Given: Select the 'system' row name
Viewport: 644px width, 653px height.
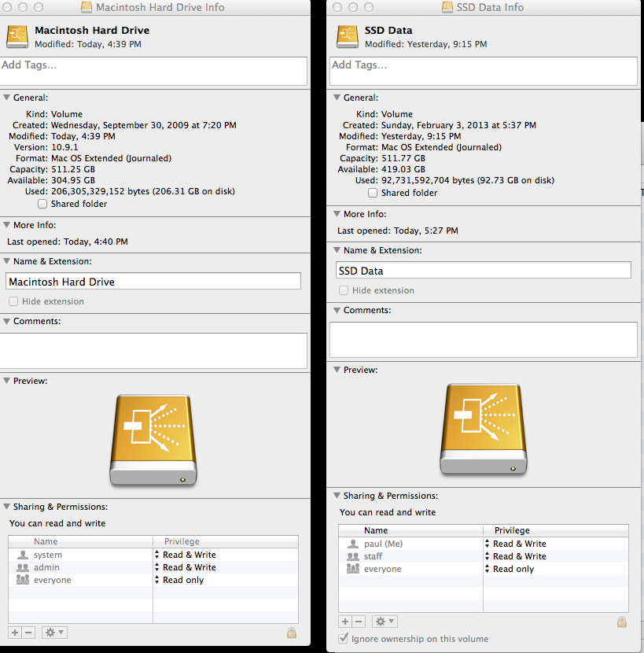Looking at the screenshot, I should click(x=48, y=555).
